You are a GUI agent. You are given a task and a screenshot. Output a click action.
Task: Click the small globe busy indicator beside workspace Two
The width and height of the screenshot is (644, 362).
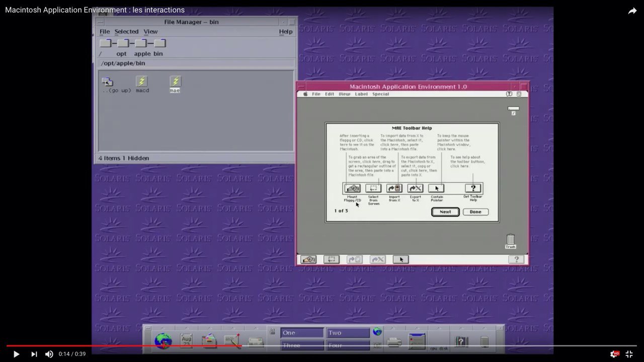tap(377, 332)
